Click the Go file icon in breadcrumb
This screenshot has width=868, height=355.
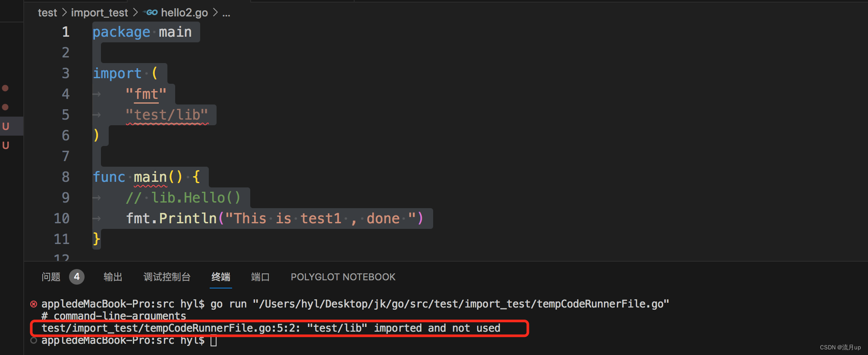(x=151, y=13)
